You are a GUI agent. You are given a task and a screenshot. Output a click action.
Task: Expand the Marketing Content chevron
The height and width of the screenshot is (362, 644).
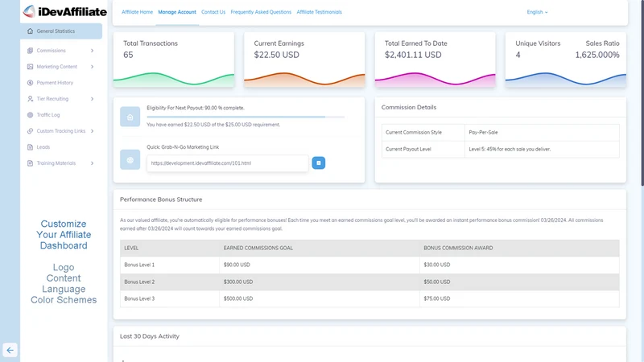click(x=92, y=67)
